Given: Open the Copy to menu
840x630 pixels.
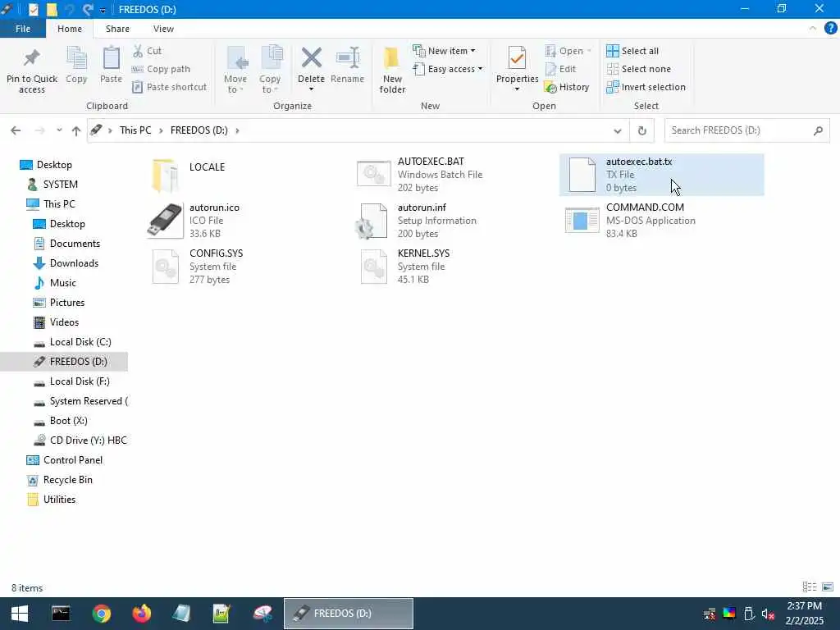Looking at the screenshot, I should click(x=269, y=70).
